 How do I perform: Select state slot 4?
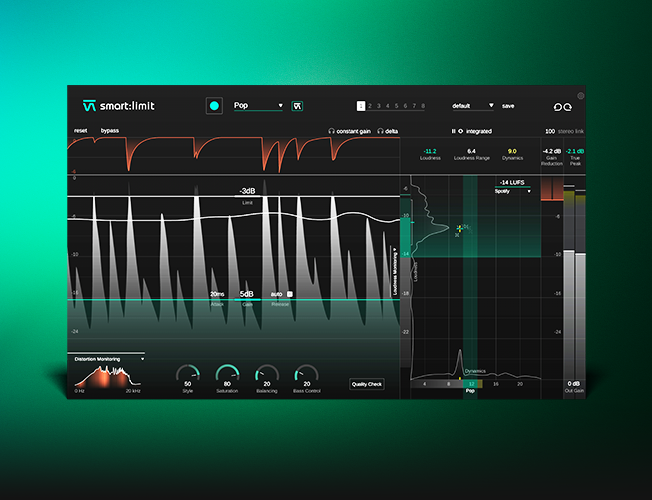388,106
